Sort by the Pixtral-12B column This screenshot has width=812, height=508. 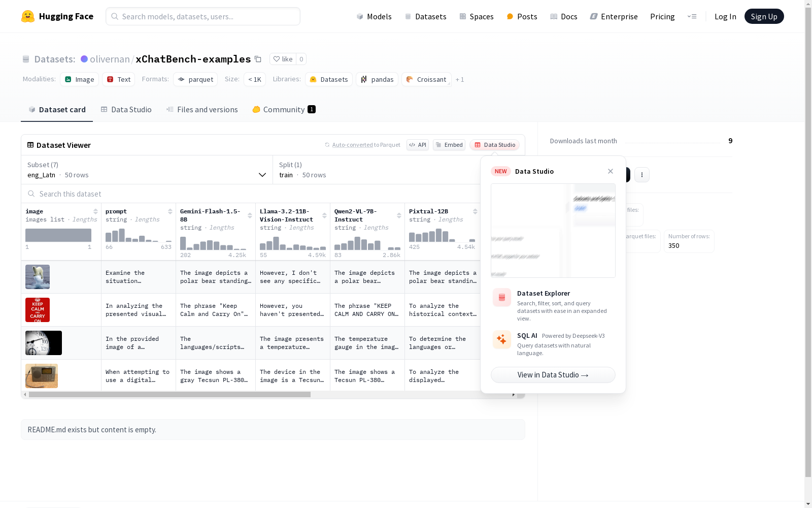point(475,211)
